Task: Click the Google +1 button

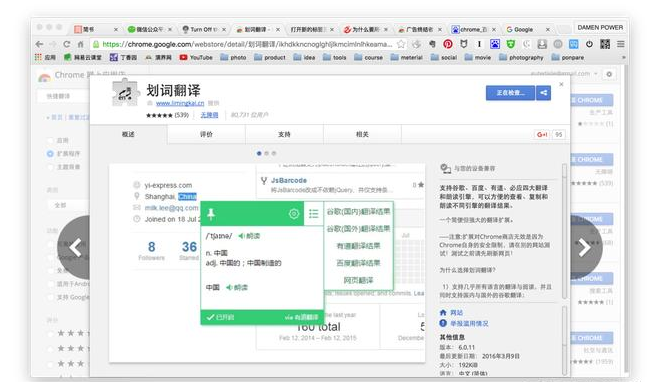Action: point(542,134)
